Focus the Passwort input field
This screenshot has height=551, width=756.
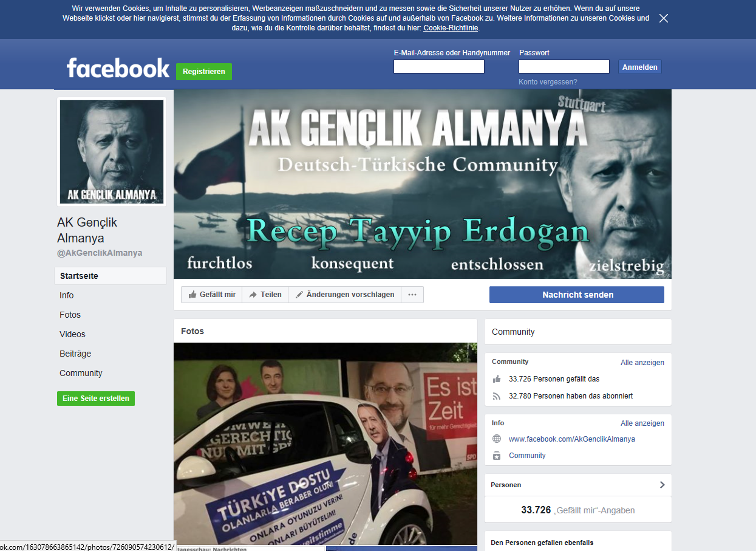point(564,67)
